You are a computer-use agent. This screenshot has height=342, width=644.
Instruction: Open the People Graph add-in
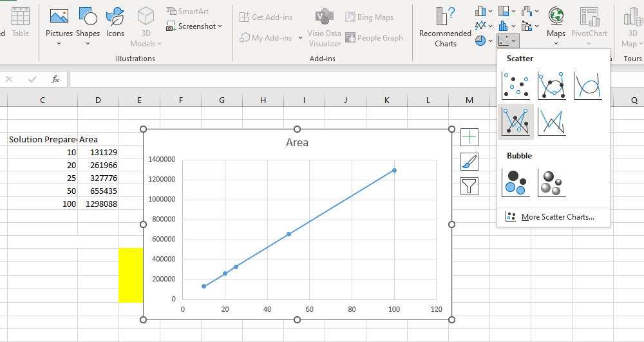(374, 38)
